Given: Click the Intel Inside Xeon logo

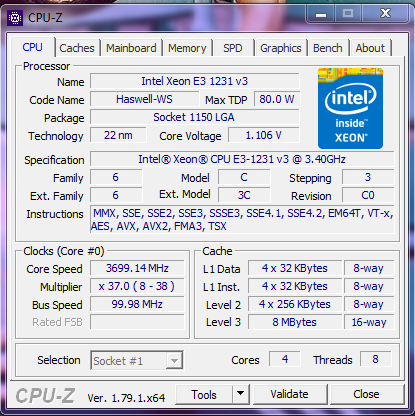Looking at the screenshot, I should click(x=350, y=108).
